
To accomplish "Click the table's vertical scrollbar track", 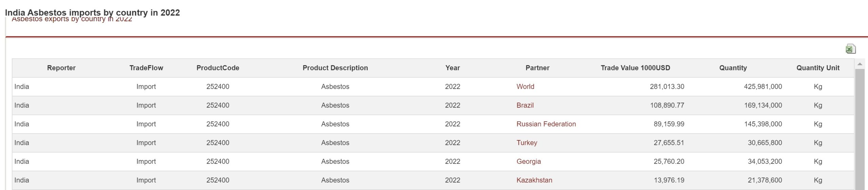I will [860, 129].
